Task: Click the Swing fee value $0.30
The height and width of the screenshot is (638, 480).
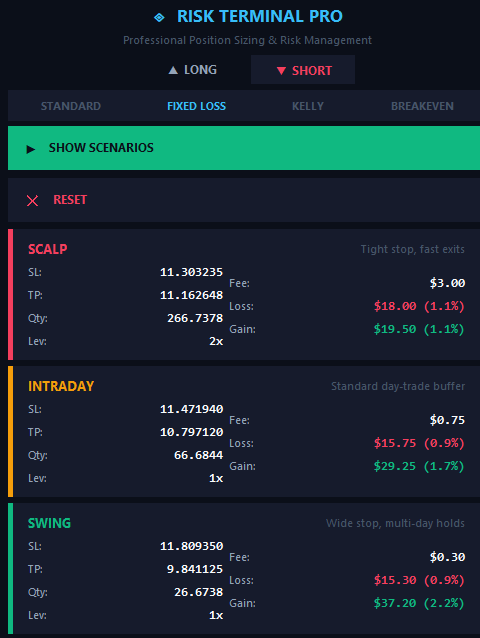Action: point(447,557)
